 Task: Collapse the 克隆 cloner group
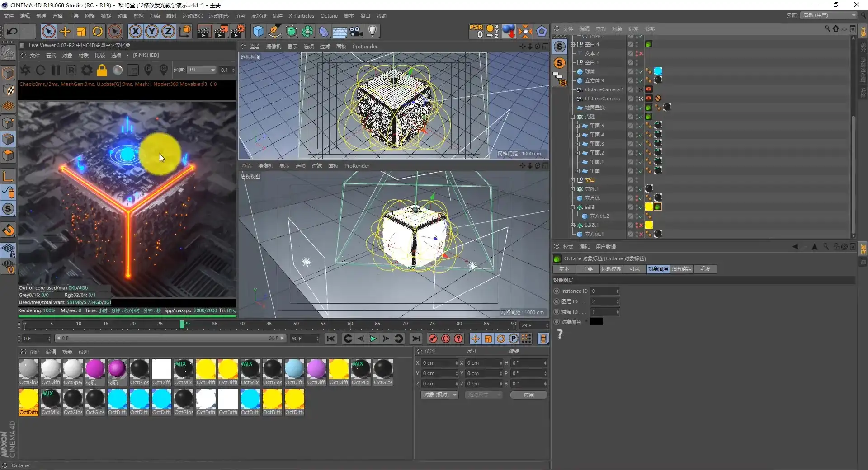[573, 117]
